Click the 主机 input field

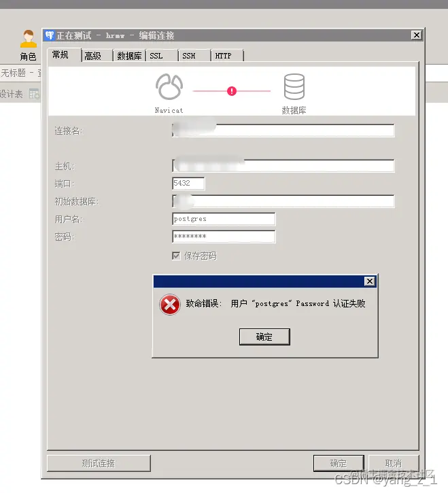point(283,166)
